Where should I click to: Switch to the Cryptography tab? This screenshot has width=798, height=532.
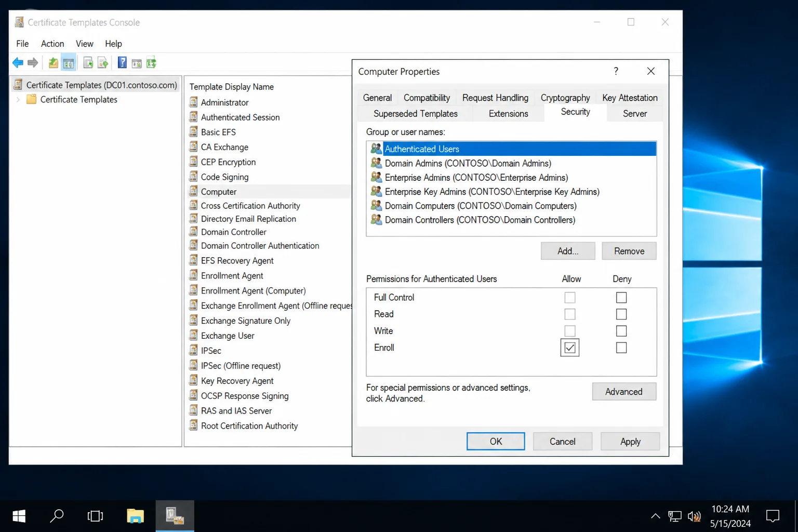(x=565, y=98)
